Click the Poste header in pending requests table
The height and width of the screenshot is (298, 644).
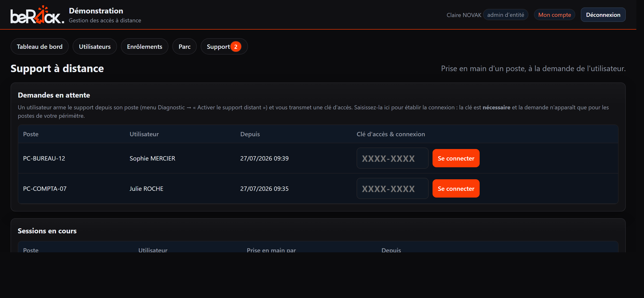(31, 134)
